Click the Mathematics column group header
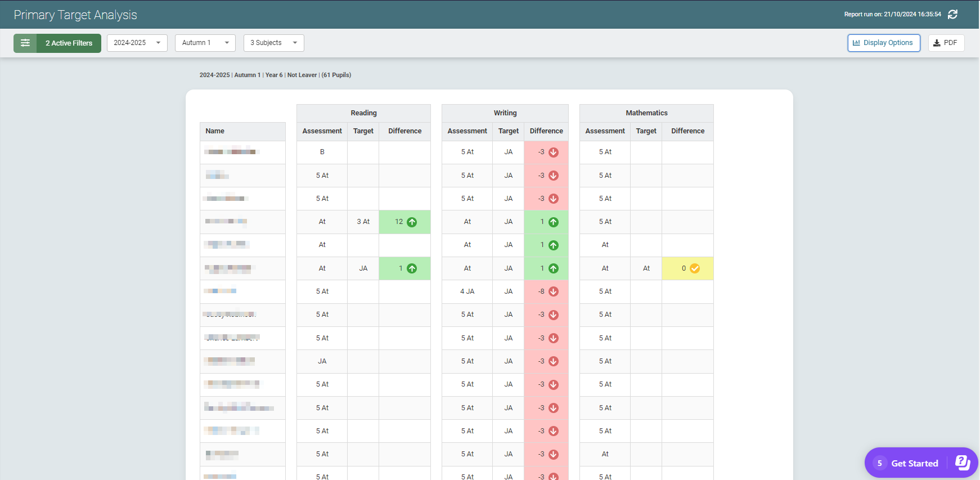980x480 pixels. 646,113
